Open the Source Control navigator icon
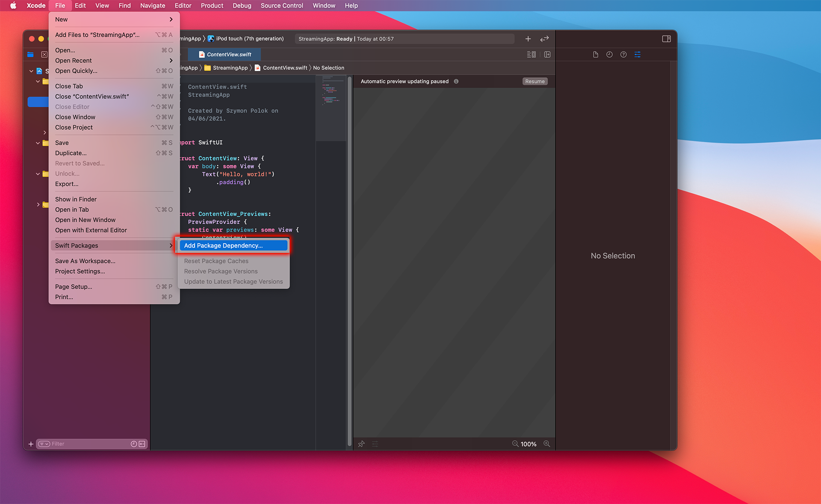The height and width of the screenshot is (504, 821). [44, 54]
